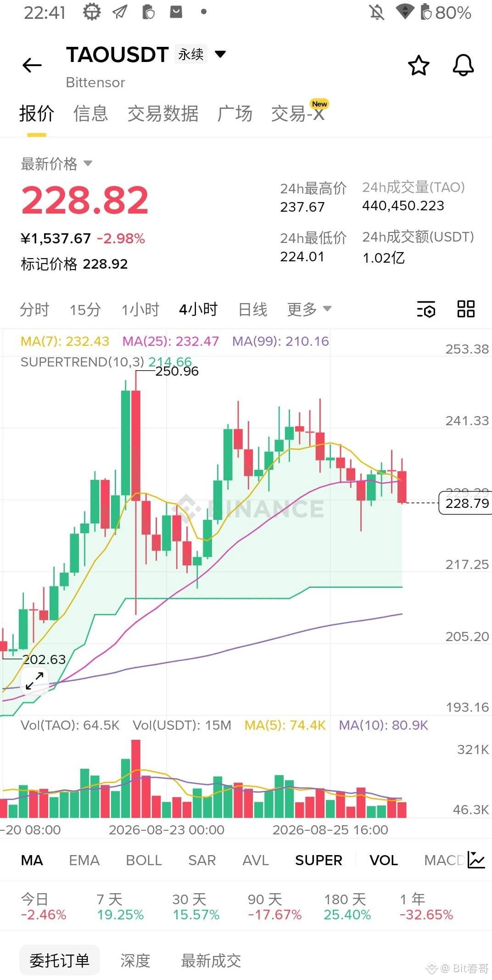Toggle the MA indicator
This screenshot has width=492, height=980.
coord(32,860)
